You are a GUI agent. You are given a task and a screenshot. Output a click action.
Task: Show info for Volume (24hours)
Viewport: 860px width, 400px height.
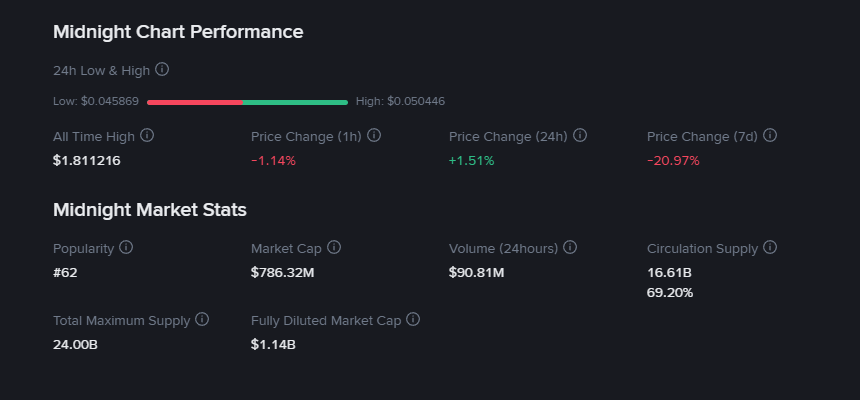tap(570, 247)
